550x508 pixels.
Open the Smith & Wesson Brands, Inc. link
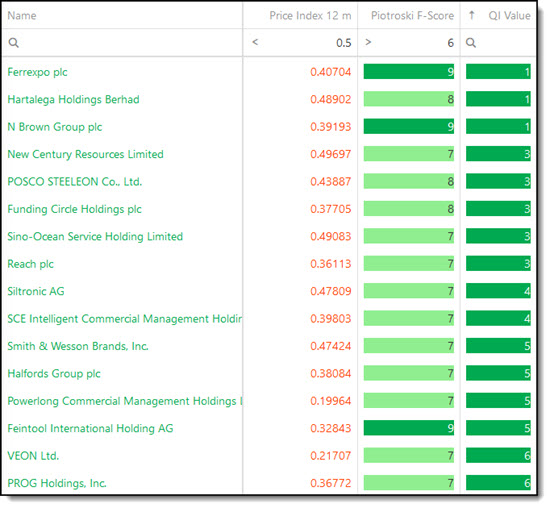(78, 346)
